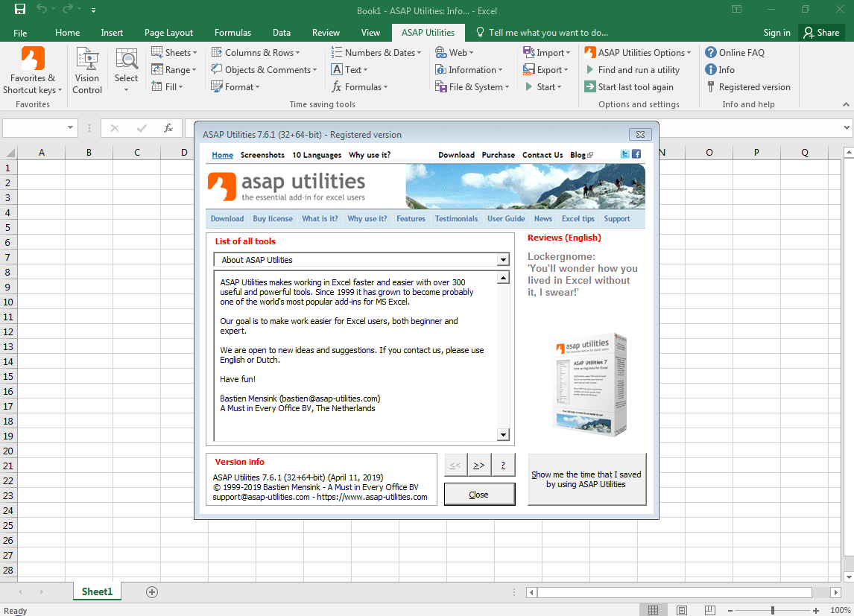Open ASAP Utilities Options menu
This screenshot has height=616, width=854.
(x=638, y=52)
